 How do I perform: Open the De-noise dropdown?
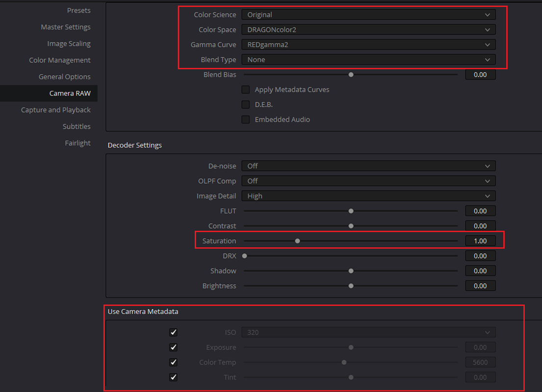click(368, 166)
